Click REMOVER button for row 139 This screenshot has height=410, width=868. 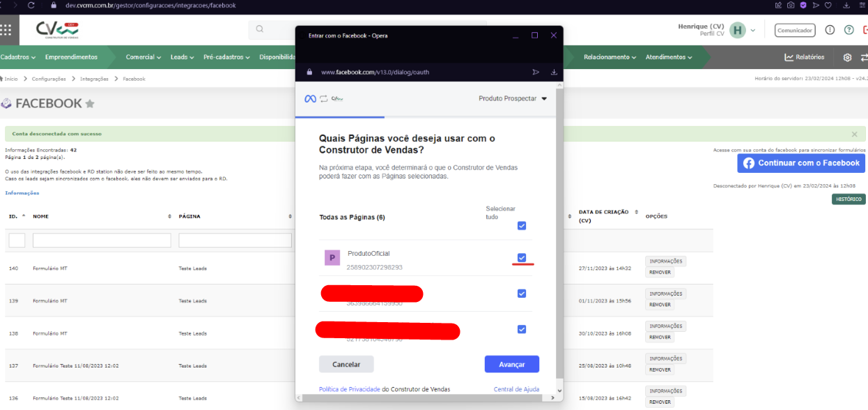[x=660, y=305]
